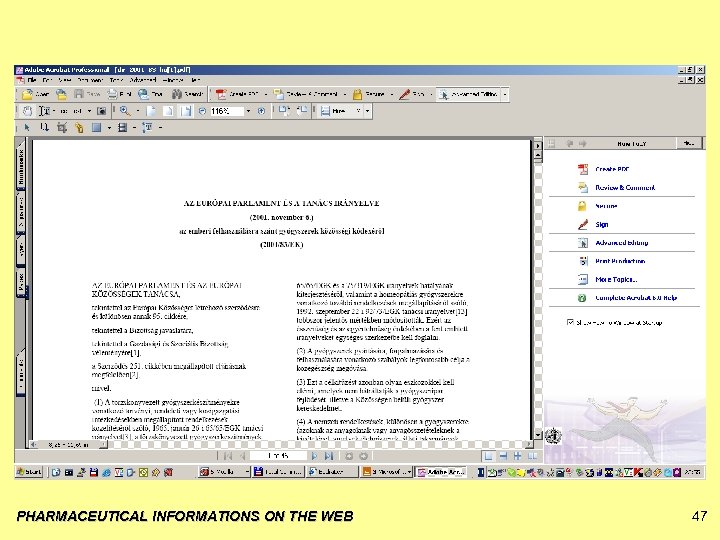The height and width of the screenshot is (540, 720).
Task: Expand the Zoom In tool dropdown arrow
Action: click(x=137, y=111)
